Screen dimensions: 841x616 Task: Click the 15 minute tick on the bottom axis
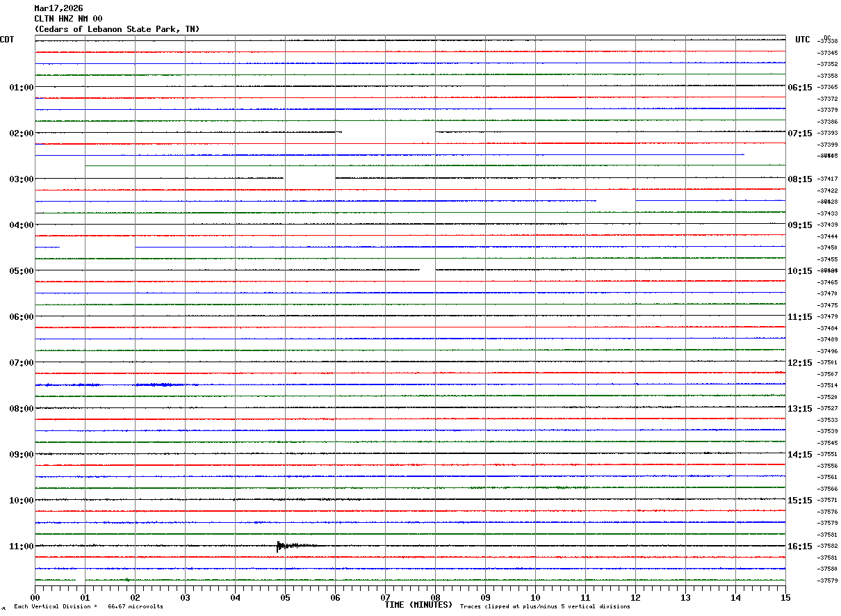coord(785,597)
